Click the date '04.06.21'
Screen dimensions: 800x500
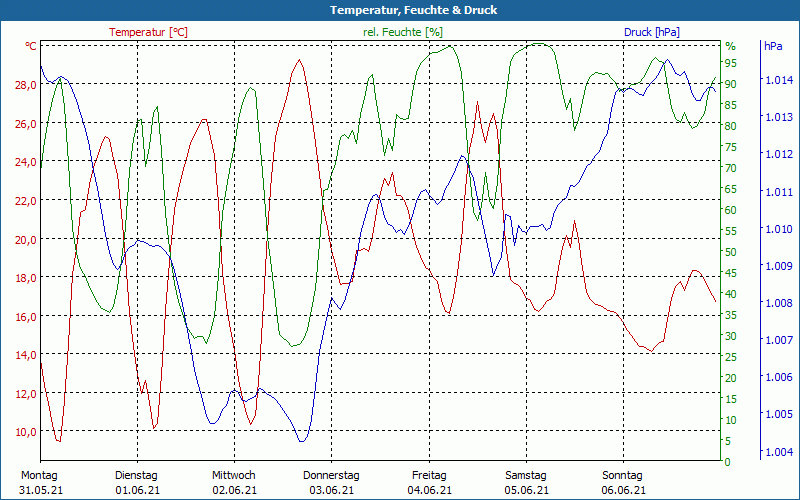coord(430,490)
